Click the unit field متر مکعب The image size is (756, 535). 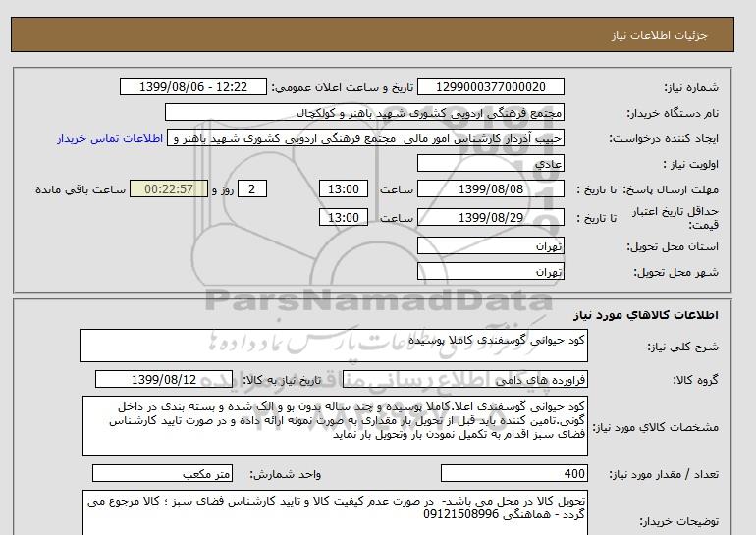pyautogui.click(x=162, y=473)
